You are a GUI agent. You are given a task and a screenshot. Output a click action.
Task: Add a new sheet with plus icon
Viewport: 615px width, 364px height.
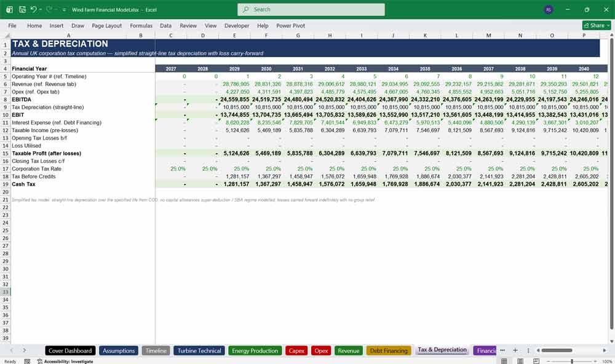tap(515, 350)
